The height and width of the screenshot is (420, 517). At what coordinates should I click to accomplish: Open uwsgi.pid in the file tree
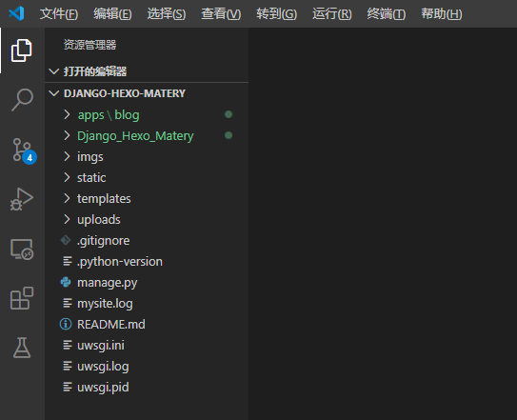point(103,388)
